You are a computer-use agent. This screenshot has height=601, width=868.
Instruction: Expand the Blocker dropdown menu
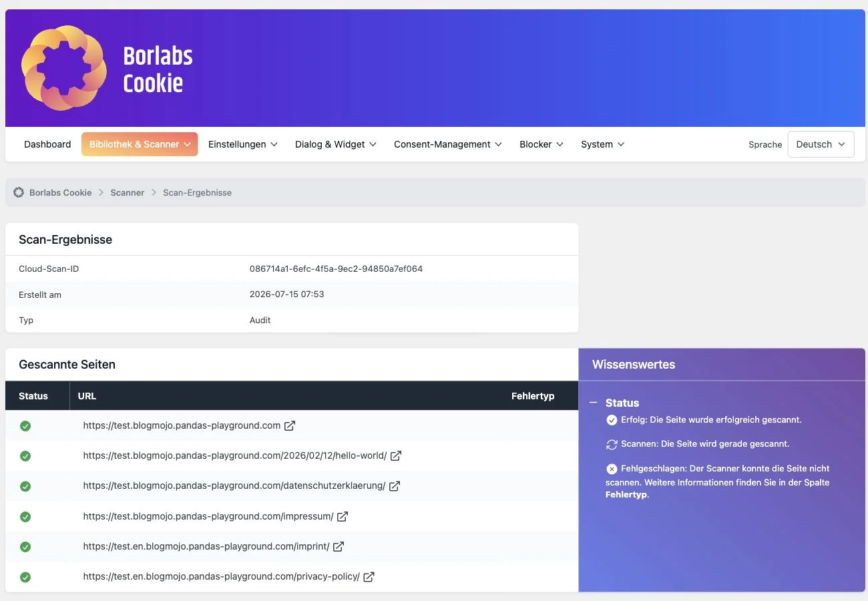pyautogui.click(x=541, y=144)
